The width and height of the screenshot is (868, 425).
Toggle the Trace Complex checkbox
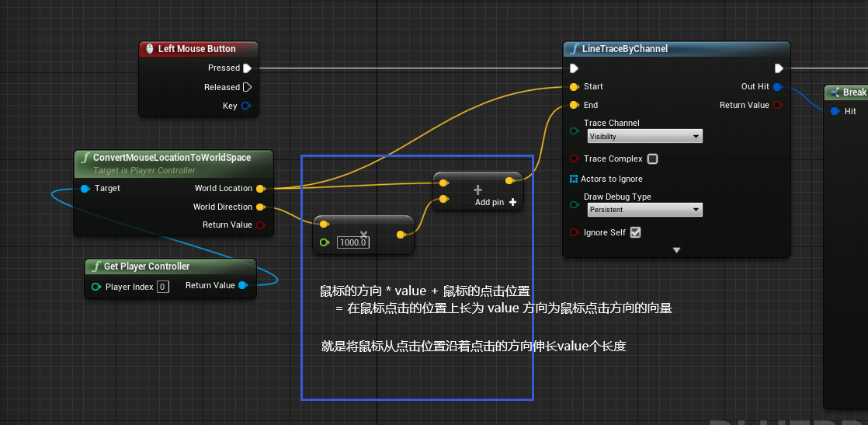pos(653,159)
